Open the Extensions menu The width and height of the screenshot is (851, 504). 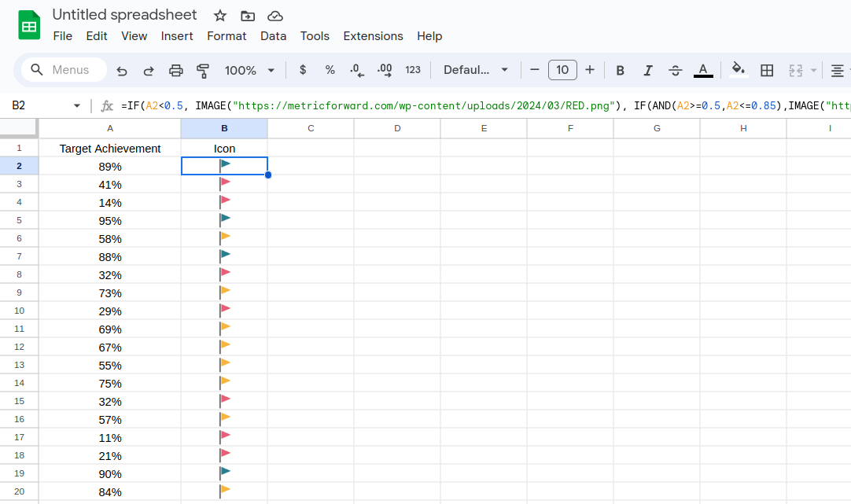[x=373, y=36]
